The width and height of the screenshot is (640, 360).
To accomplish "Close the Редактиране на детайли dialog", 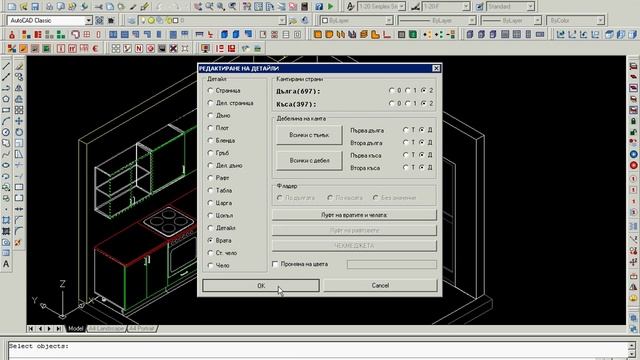I will (x=436, y=68).
